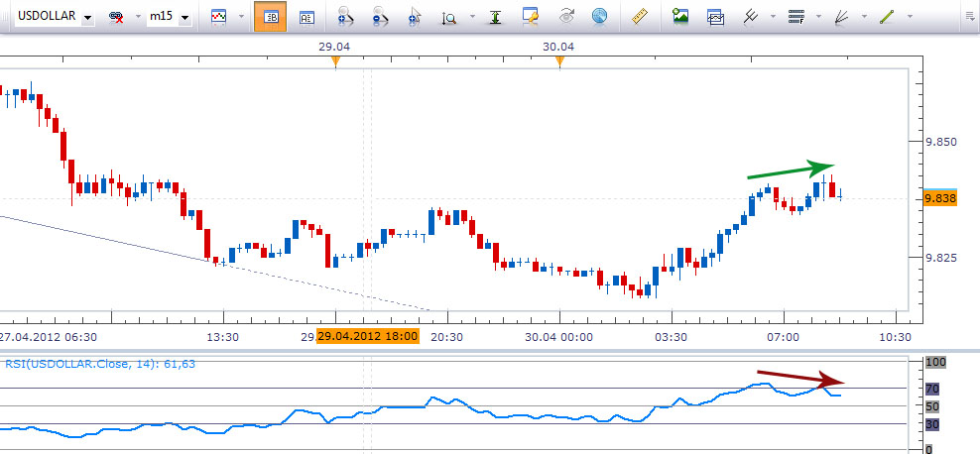Expand the Fibonacci tool options arrow
Screen dimensions: 980x454
[819, 17]
